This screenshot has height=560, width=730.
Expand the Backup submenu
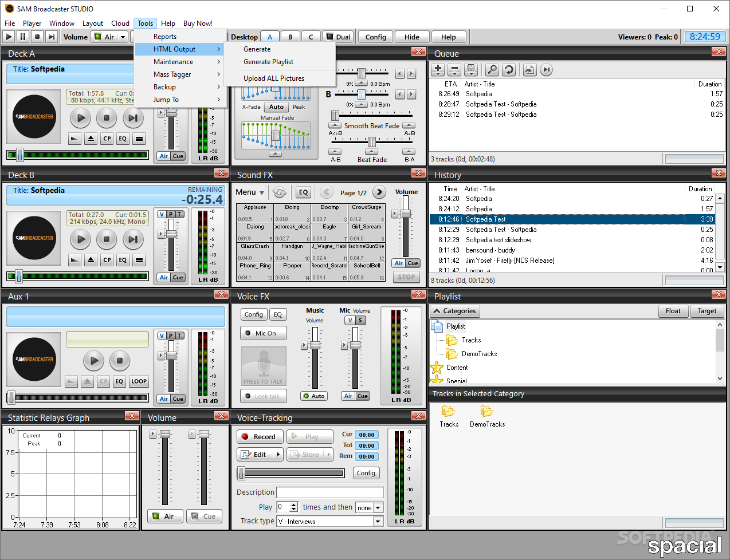pyautogui.click(x=180, y=87)
